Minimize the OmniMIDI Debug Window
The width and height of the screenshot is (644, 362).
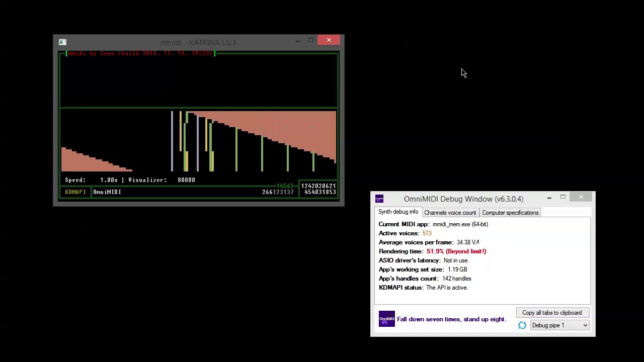[549, 198]
